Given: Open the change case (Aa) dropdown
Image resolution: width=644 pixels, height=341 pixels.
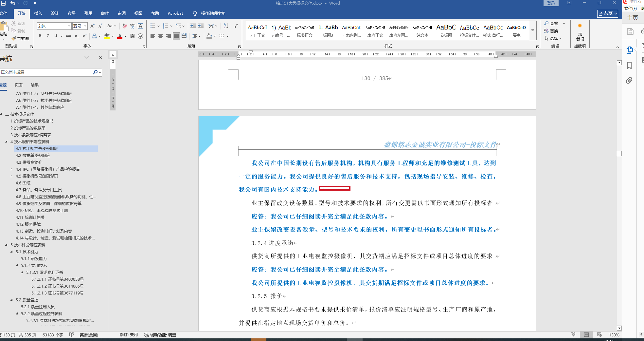Looking at the screenshot, I should pyautogui.click(x=111, y=26).
